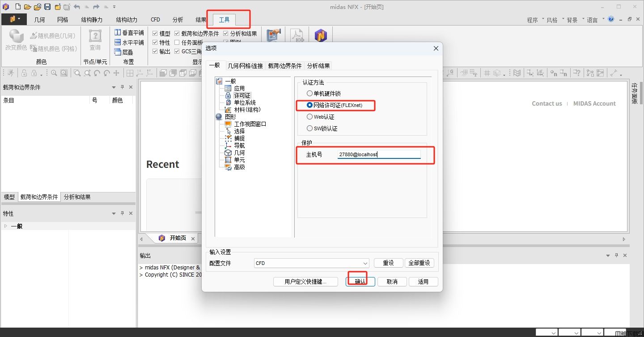Select 材料(结构) in the options tree
The image size is (644, 337).
(x=247, y=110)
